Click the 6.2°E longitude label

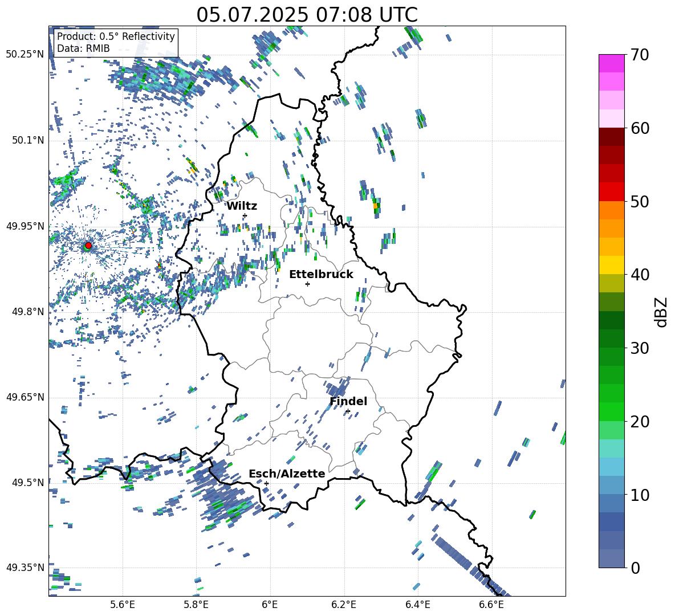344,605
